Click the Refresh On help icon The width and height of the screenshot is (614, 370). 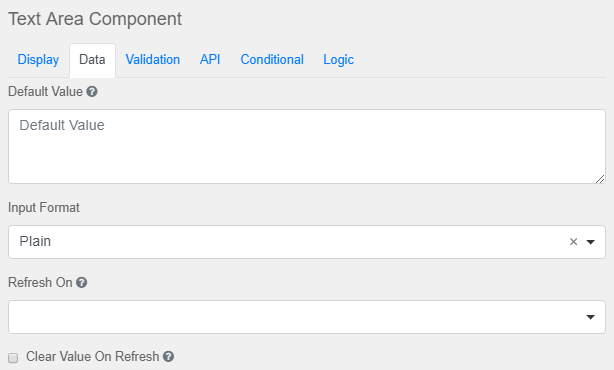coord(81,282)
